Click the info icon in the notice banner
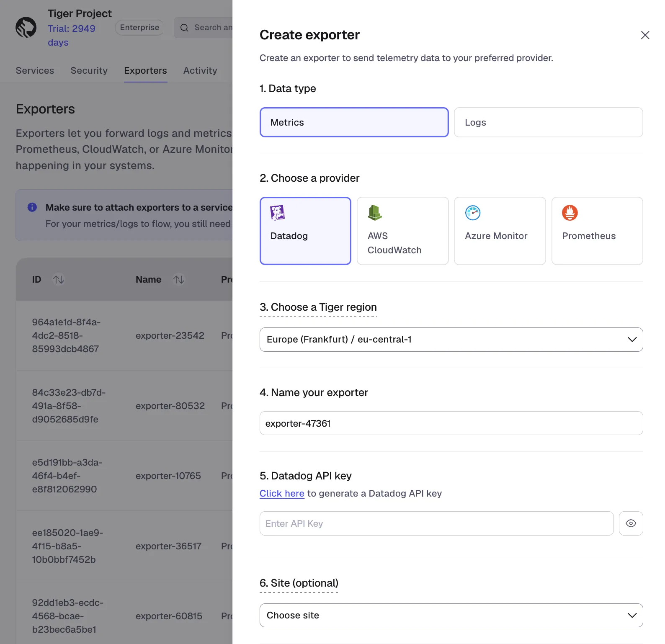Screen dimensions: 665x644 click(32, 207)
